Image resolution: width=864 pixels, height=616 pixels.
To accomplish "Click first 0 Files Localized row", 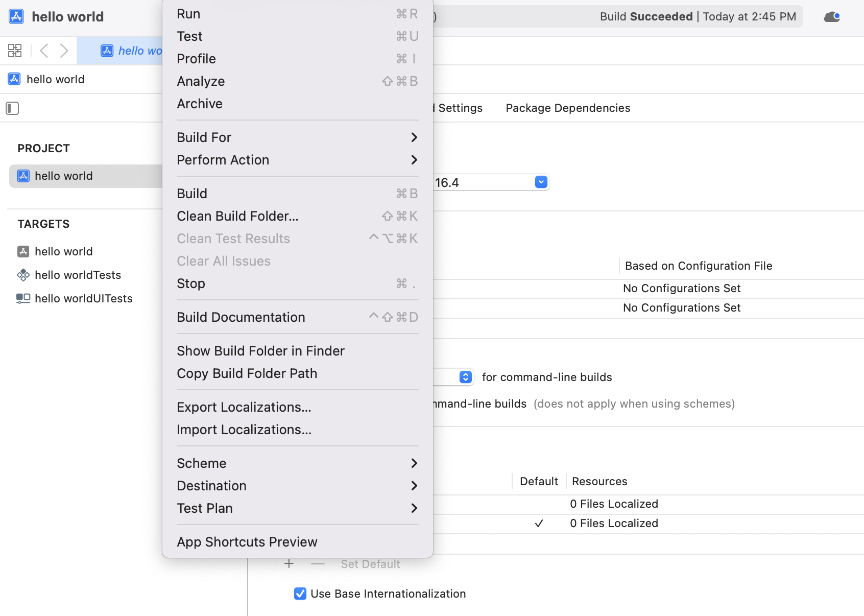I will [614, 504].
